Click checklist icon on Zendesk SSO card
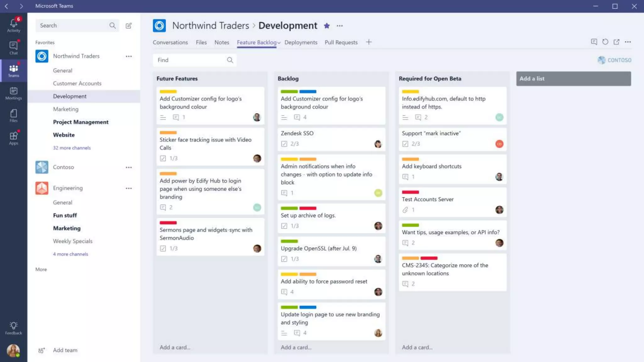The height and width of the screenshot is (362, 644). pyautogui.click(x=284, y=144)
